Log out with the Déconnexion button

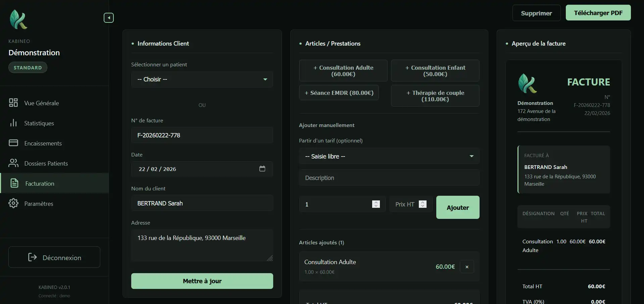[x=54, y=257]
